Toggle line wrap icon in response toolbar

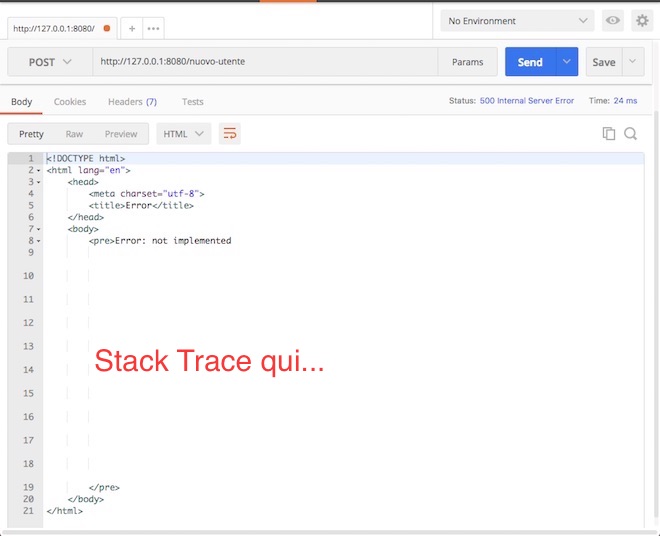230,134
